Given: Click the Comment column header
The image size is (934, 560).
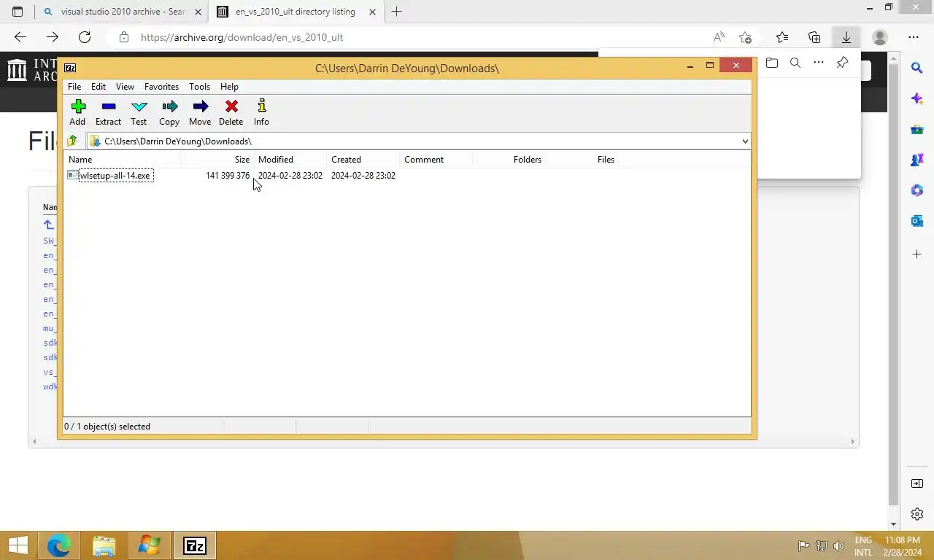Looking at the screenshot, I should pos(436,159).
